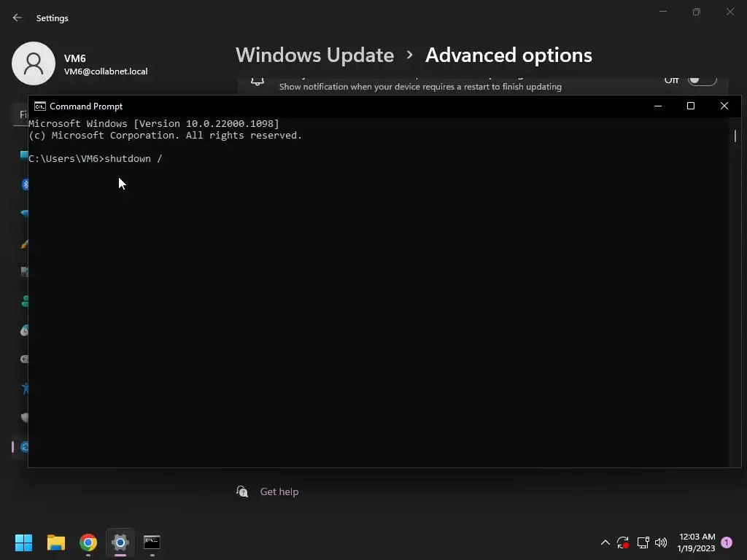Open the Command Prompt window icon menu

(x=40, y=106)
